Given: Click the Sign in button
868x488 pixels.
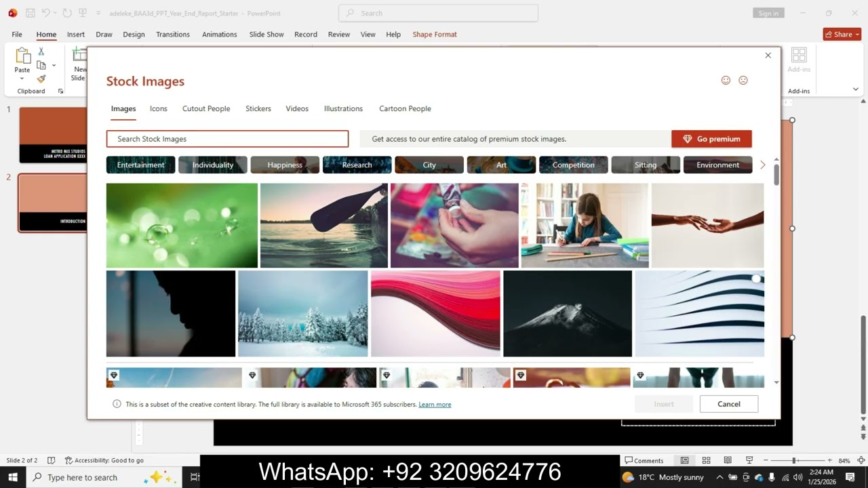Looking at the screenshot, I should (768, 13).
